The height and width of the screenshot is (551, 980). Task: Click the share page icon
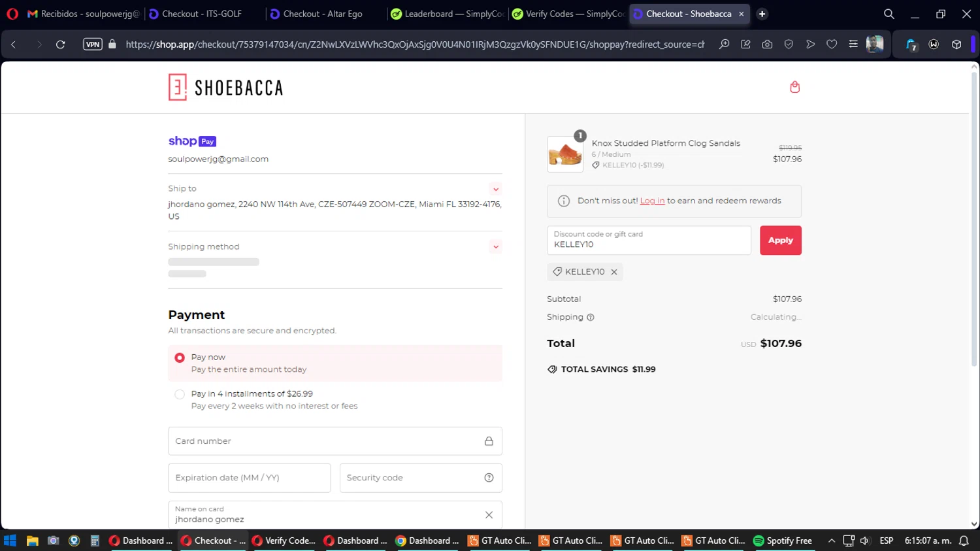[745, 44]
